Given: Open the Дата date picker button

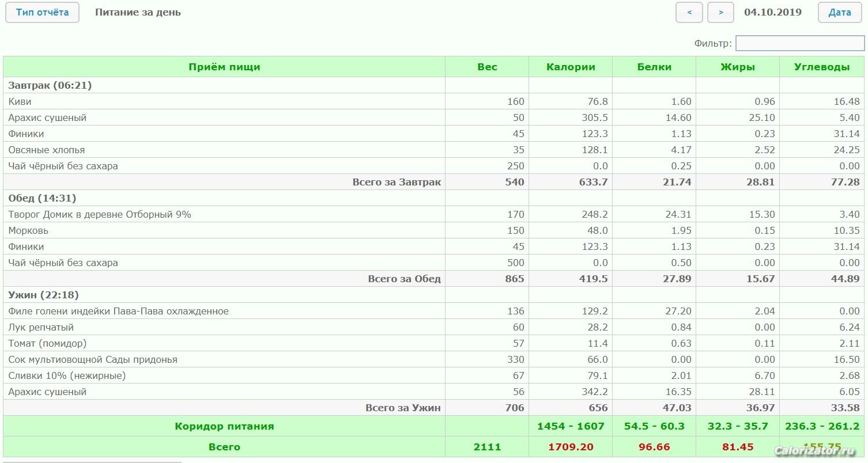Looking at the screenshot, I should 840,13.
